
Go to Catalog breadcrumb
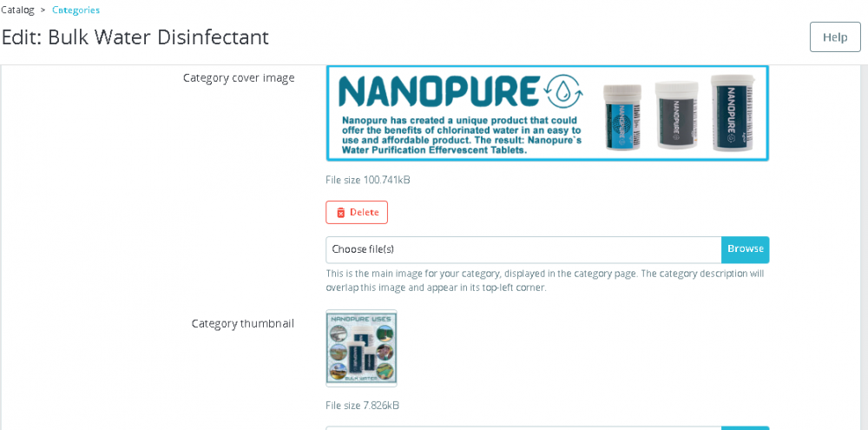[17, 10]
